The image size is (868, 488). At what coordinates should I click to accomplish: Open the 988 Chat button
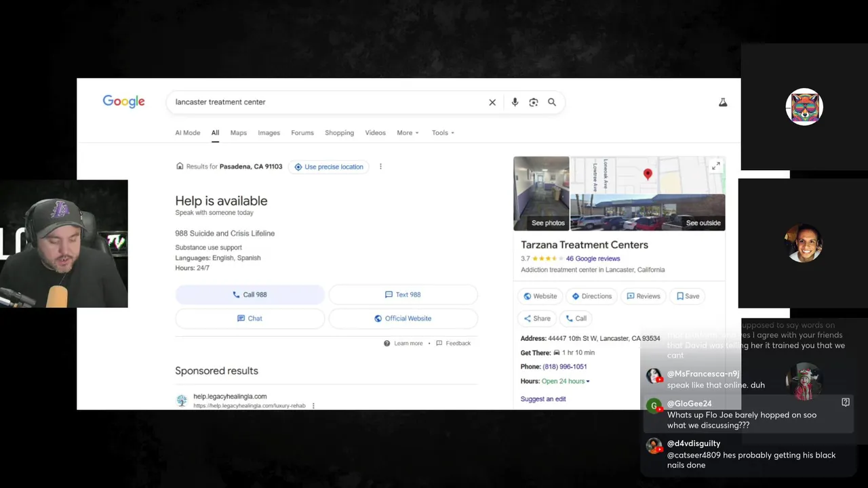250,319
